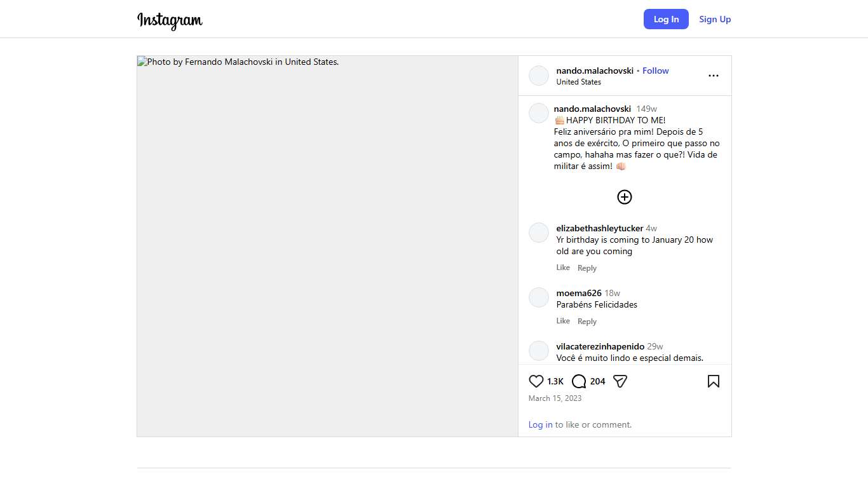Follow nando.malachovski
The height and width of the screenshot is (488, 868).
[x=655, y=71]
